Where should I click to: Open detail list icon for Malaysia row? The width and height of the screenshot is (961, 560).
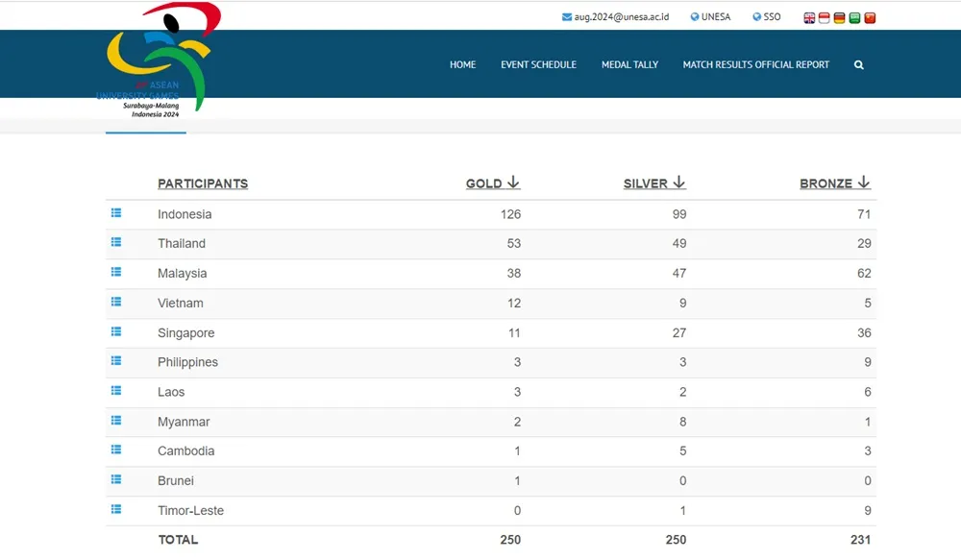click(116, 272)
